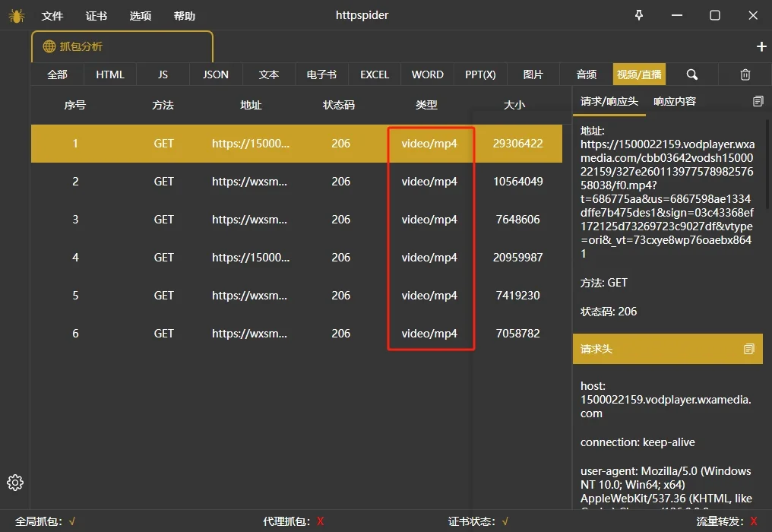Select row 5 with size 7419230
The width and height of the screenshot is (772, 532).
[296, 295]
